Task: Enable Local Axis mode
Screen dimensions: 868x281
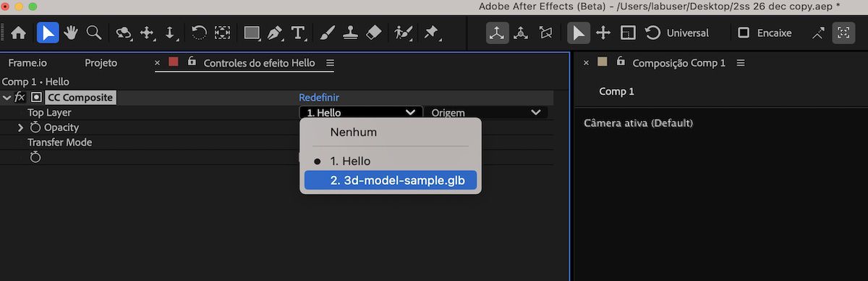Action: tap(498, 33)
